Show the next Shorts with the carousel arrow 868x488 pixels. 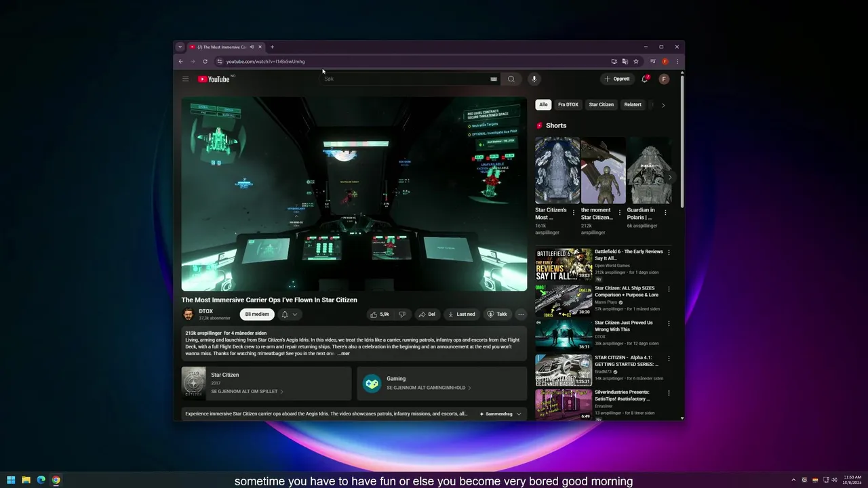670,178
